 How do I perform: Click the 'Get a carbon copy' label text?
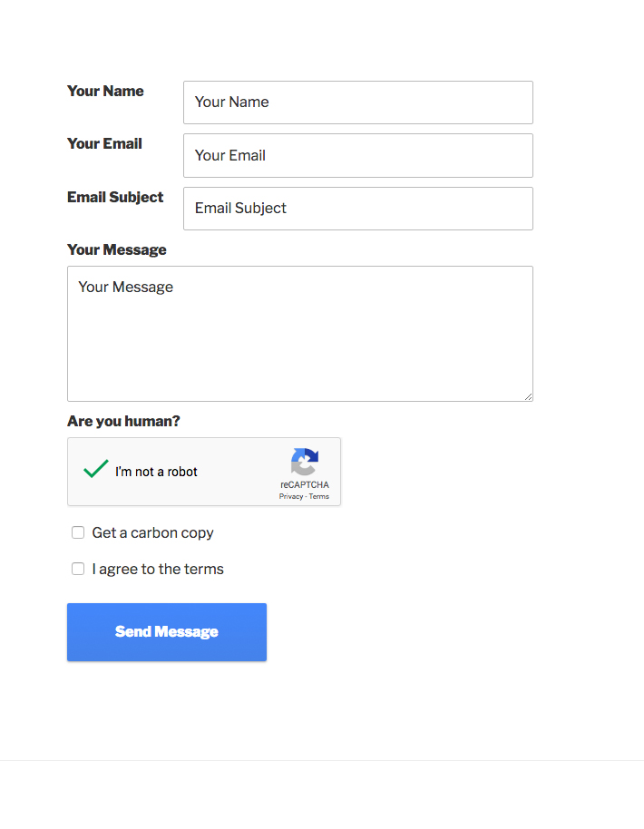[152, 532]
